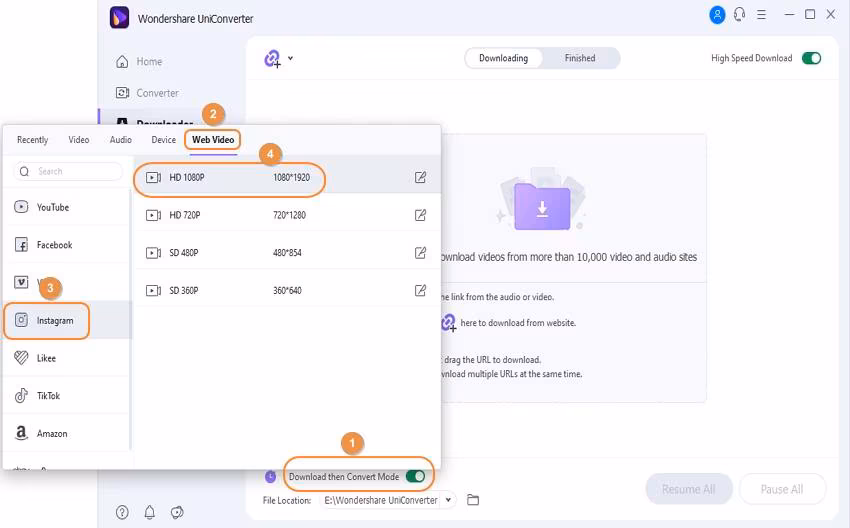
Task: Open the user account profile icon
Action: [717, 15]
